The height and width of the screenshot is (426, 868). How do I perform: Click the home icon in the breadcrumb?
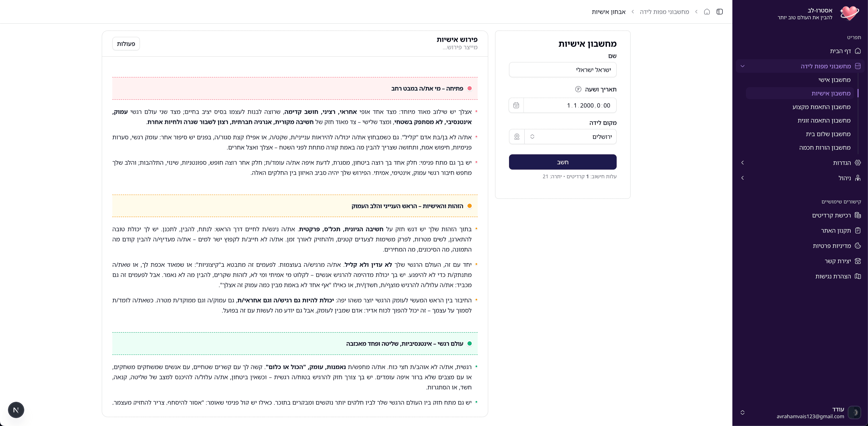(x=707, y=12)
